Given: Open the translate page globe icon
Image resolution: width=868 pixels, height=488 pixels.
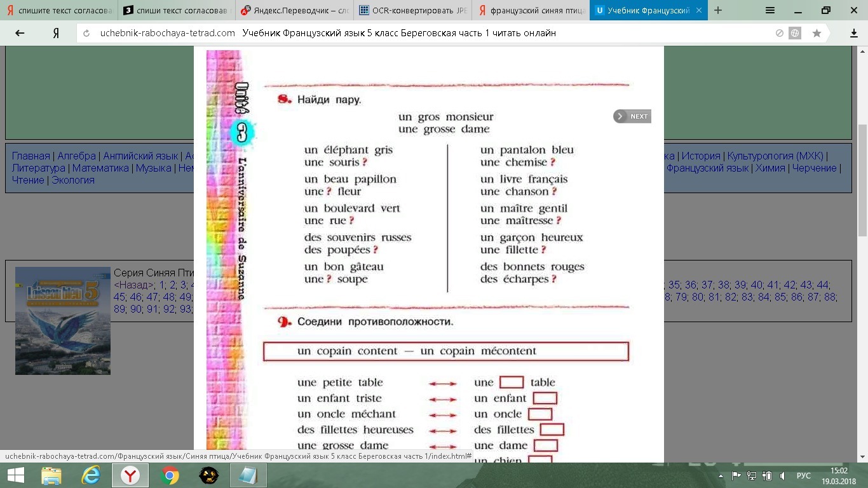Looking at the screenshot, I should click(x=795, y=33).
